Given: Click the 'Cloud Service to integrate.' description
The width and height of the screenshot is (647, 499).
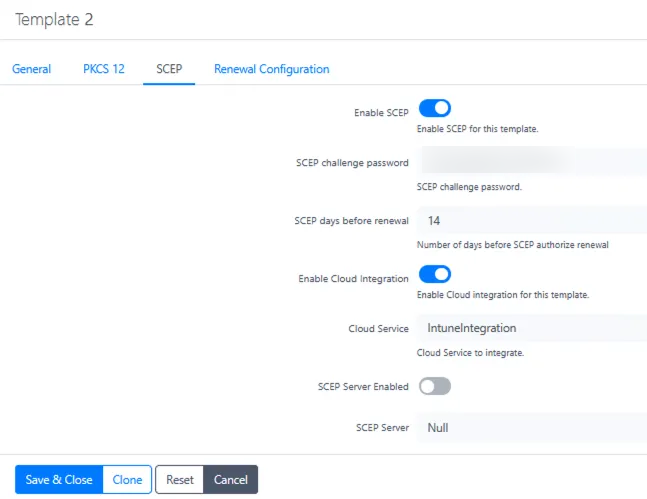Looking at the screenshot, I should pyautogui.click(x=470, y=353).
